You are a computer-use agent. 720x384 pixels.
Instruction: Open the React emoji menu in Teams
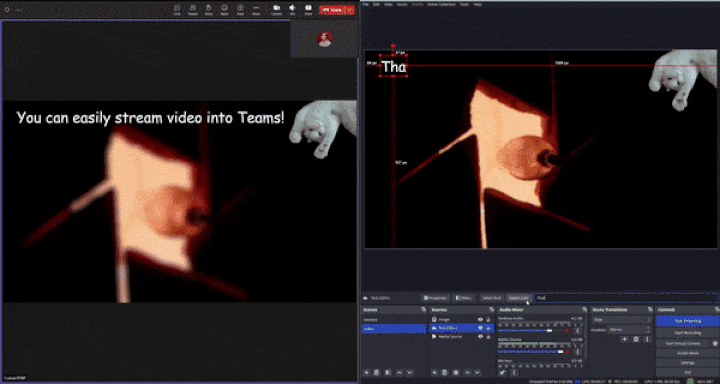click(224, 9)
